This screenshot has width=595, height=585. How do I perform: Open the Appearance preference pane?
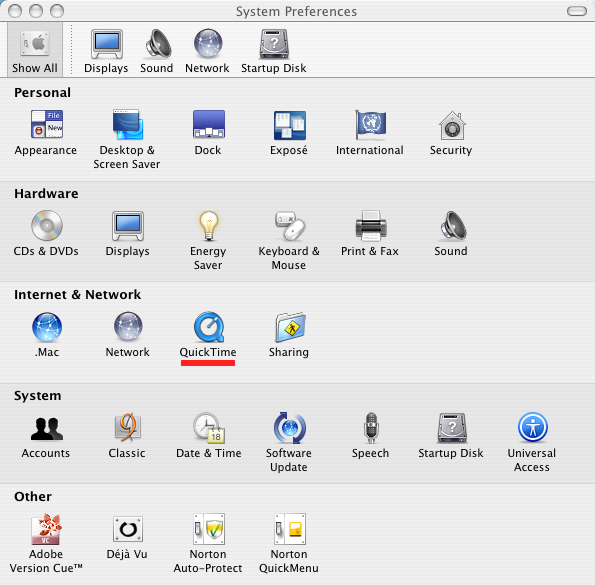tap(46, 133)
